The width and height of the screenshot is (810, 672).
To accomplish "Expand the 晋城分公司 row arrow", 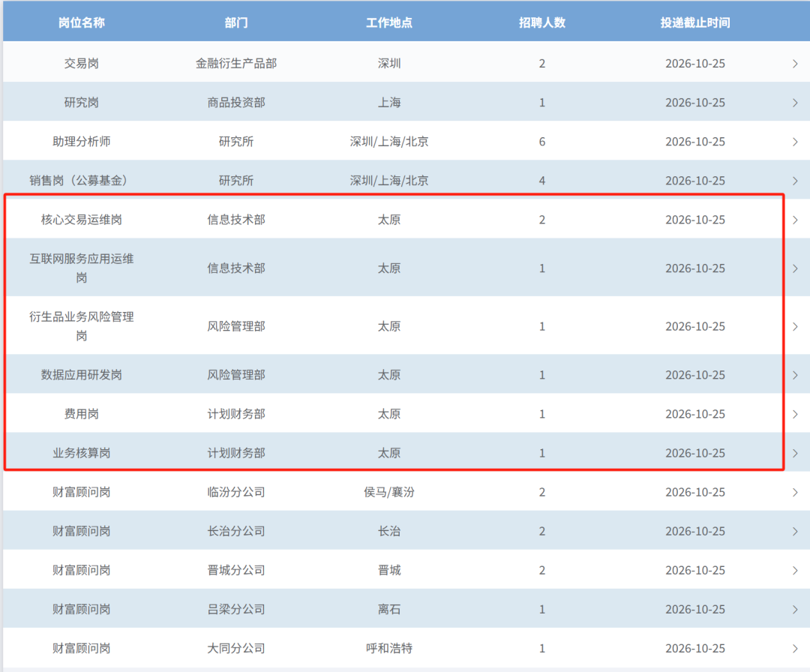I will 795,570.
